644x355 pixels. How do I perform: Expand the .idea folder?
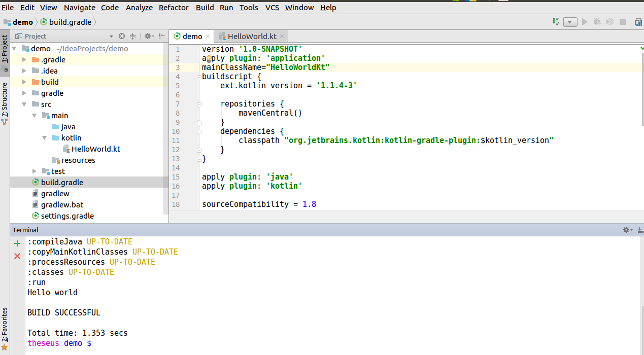24,71
